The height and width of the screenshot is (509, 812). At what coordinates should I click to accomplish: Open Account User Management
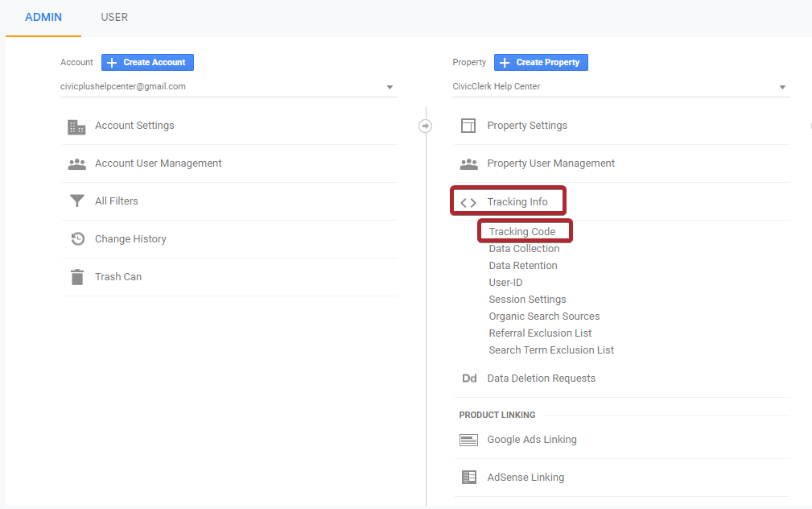tap(158, 163)
